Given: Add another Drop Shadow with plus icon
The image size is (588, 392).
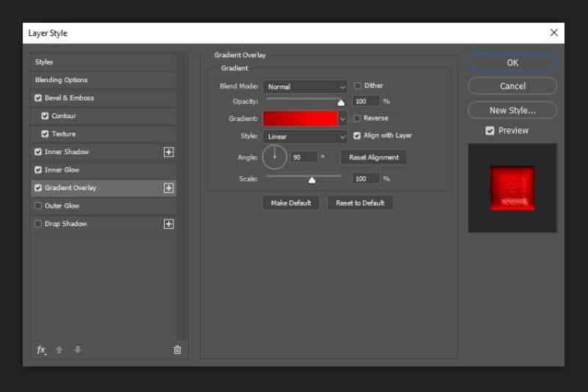Looking at the screenshot, I should coord(169,224).
